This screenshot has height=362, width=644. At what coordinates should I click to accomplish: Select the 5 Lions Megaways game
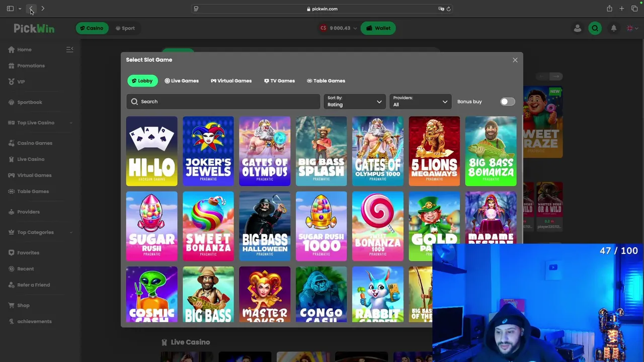pos(434,151)
